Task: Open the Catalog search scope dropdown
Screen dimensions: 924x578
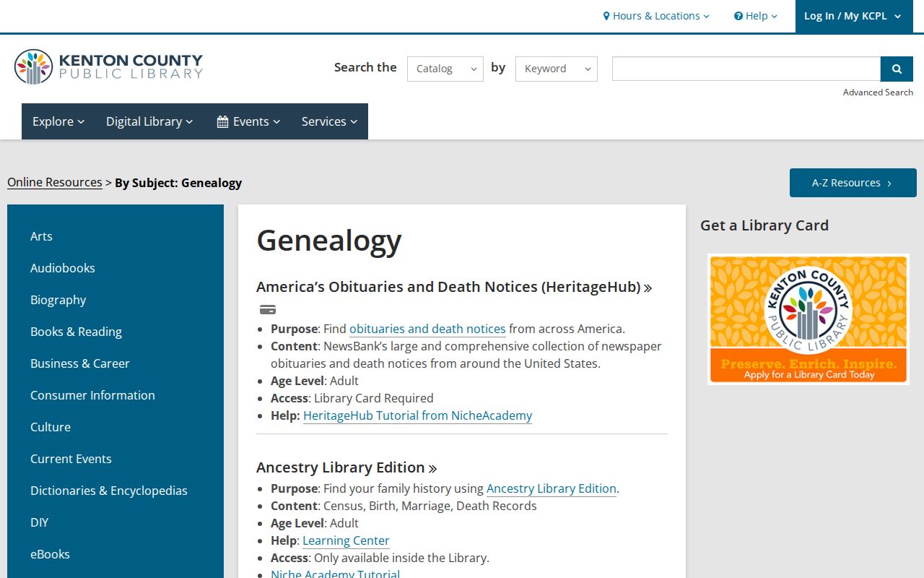Action: [445, 69]
